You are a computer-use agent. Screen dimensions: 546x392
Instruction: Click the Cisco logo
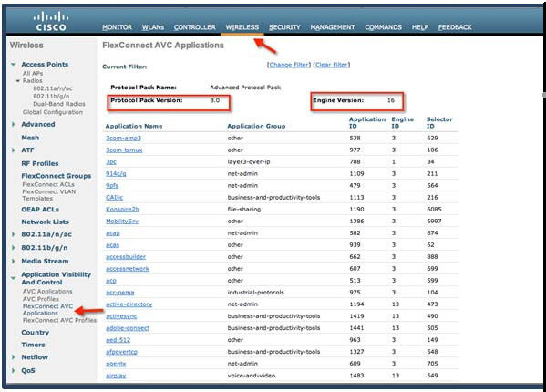pos(51,22)
